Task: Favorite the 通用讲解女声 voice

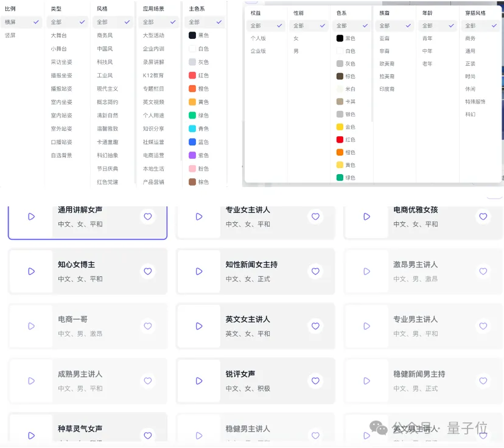Action: tap(147, 216)
